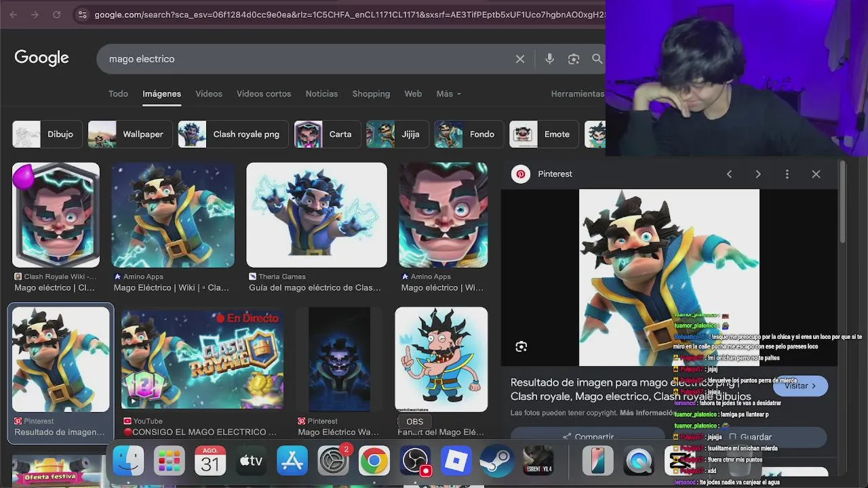
Task: Open Roblox from the dock
Action: 456,462
